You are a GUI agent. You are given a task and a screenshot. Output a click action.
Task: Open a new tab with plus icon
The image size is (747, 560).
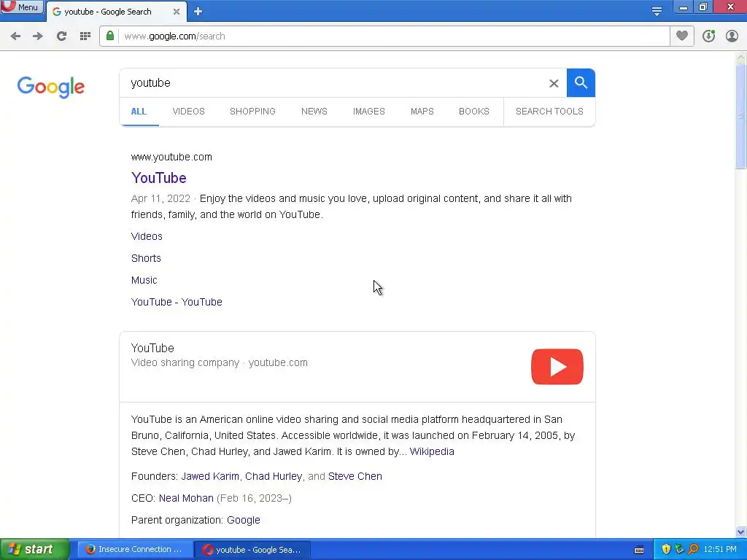198,12
